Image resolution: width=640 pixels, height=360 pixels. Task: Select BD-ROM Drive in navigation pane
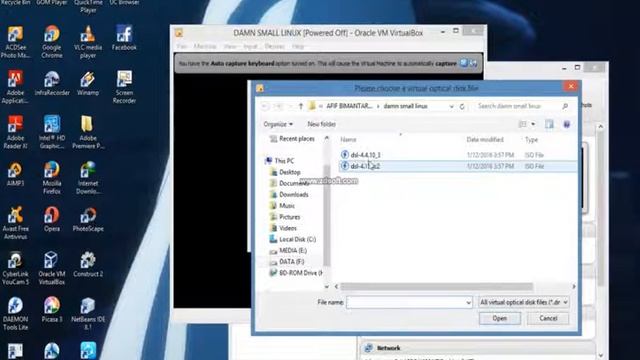coord(296,273)
